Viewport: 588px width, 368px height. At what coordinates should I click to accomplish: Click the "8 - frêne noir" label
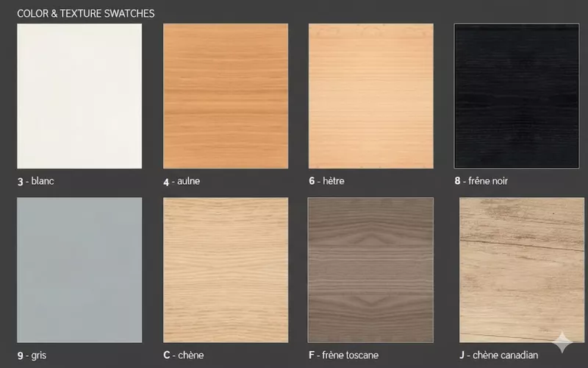pos(481,181)
